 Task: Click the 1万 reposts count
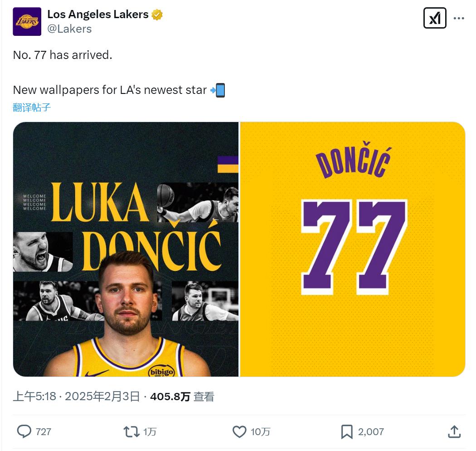150,431
